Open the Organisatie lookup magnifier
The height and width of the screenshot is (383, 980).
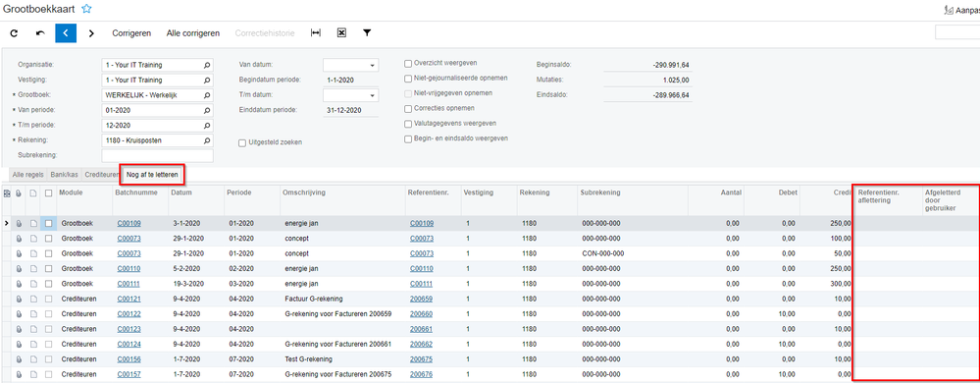coord(207,65)
